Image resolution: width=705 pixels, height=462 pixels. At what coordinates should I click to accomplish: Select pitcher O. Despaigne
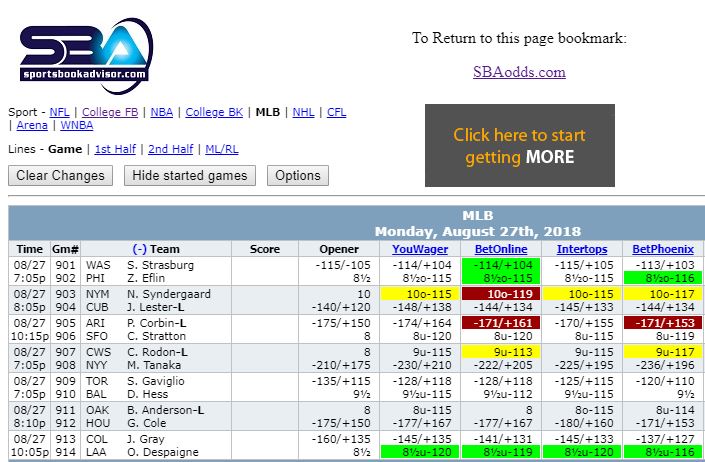tap(163, 452)
